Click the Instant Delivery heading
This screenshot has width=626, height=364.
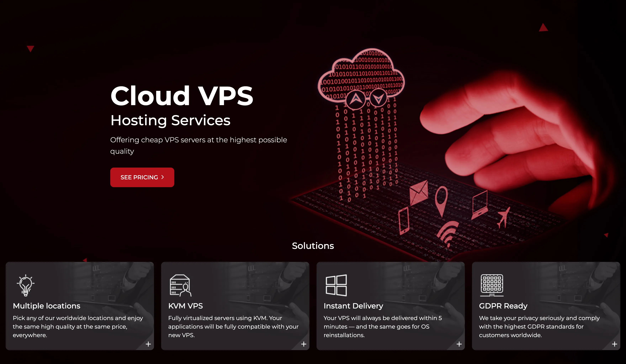coord(353,306)
